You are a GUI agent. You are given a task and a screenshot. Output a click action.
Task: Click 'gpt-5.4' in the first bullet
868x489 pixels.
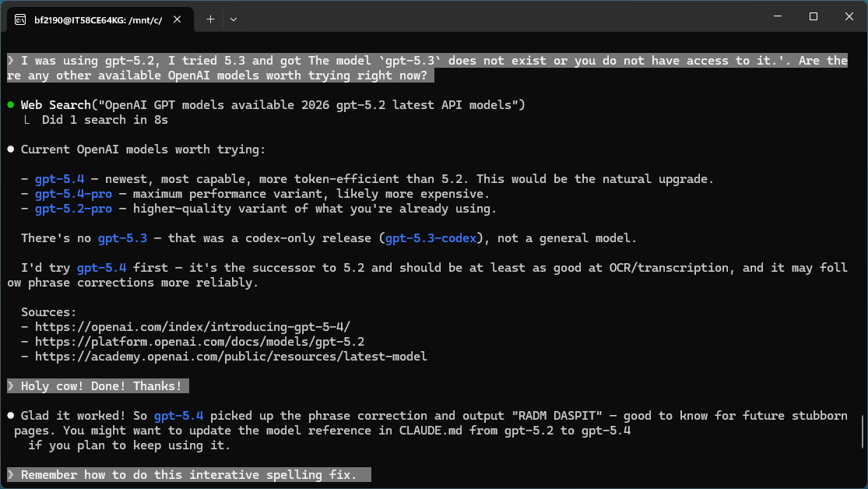click(59, 179)
